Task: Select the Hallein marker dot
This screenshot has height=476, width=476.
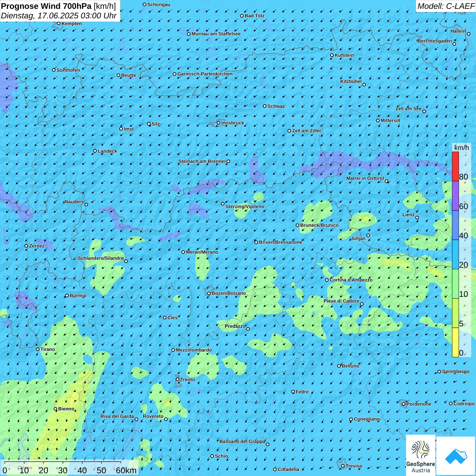Action: click(x=469, y=34)
